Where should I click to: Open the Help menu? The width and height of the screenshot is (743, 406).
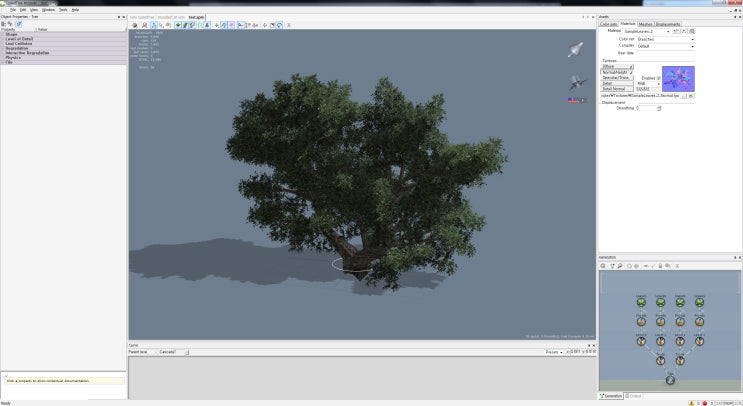tap(75, 9)
